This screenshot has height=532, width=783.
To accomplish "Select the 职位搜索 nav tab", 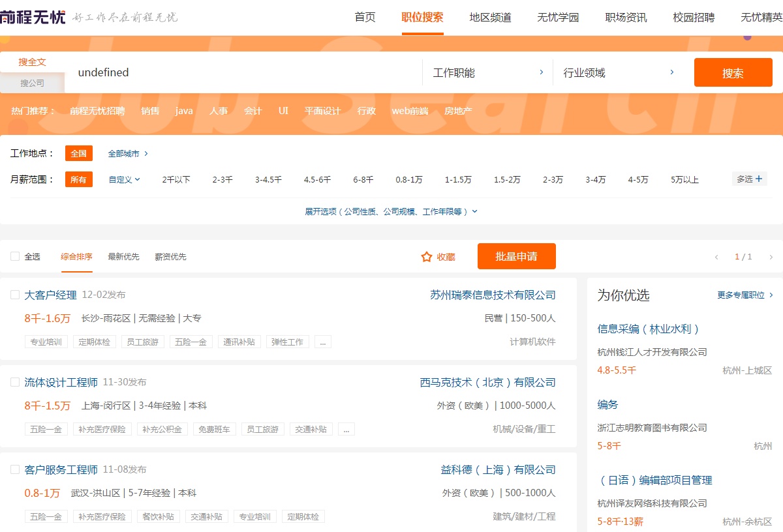I will pyautogui.click(x=422, y=18).
